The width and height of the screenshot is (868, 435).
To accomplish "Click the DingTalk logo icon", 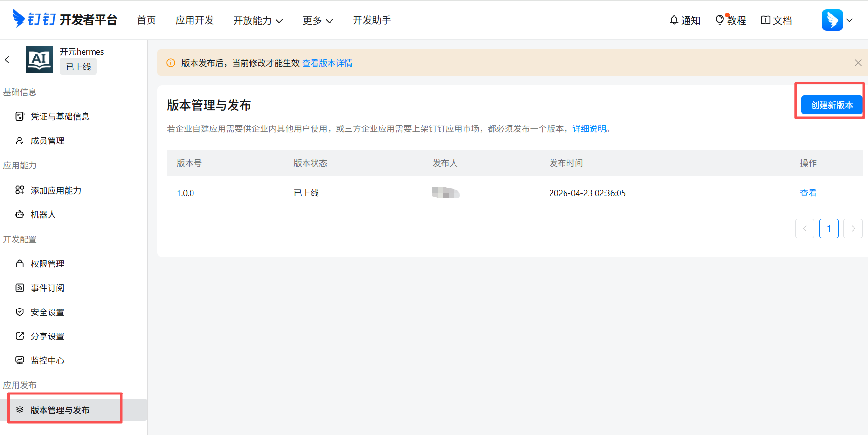I will point(18,18).
